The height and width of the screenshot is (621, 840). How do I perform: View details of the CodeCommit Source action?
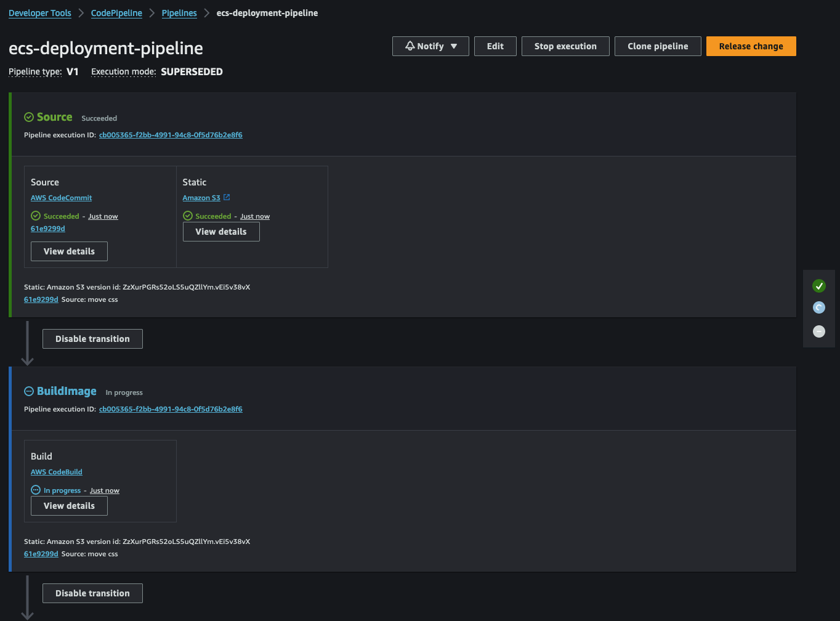[69, 251]
